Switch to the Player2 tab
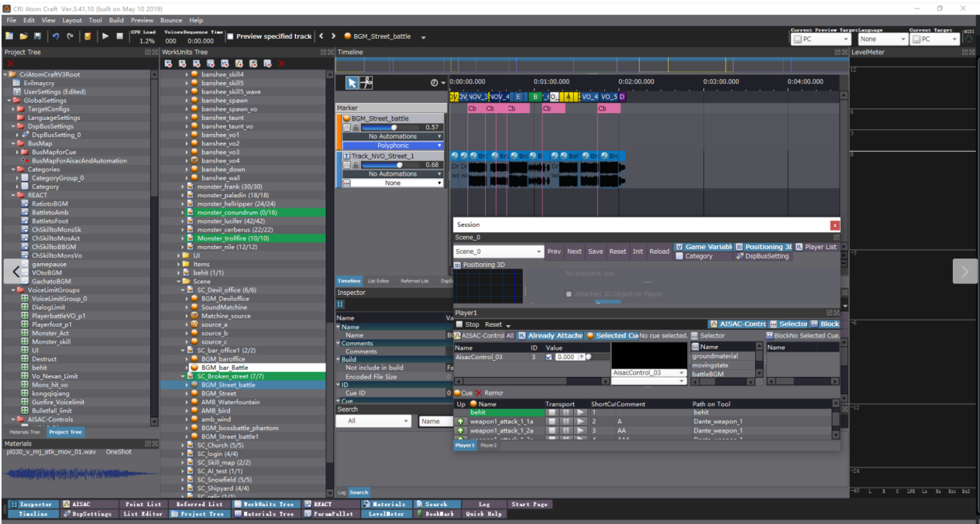The image size is (980, 524). pos(488,445)
